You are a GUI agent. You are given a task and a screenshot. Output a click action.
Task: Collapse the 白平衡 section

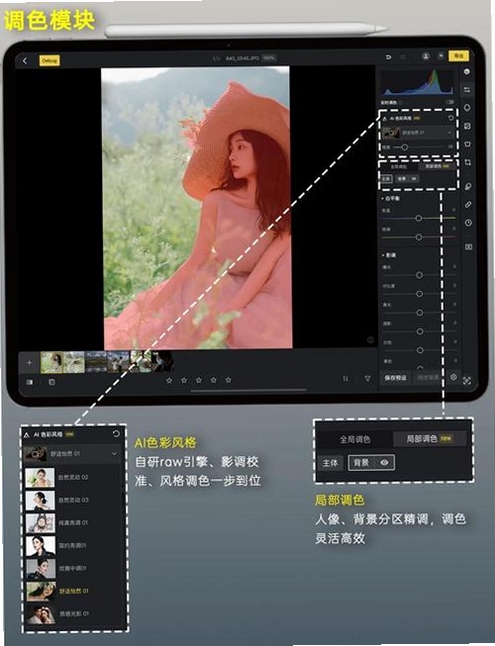coord(390,199)
